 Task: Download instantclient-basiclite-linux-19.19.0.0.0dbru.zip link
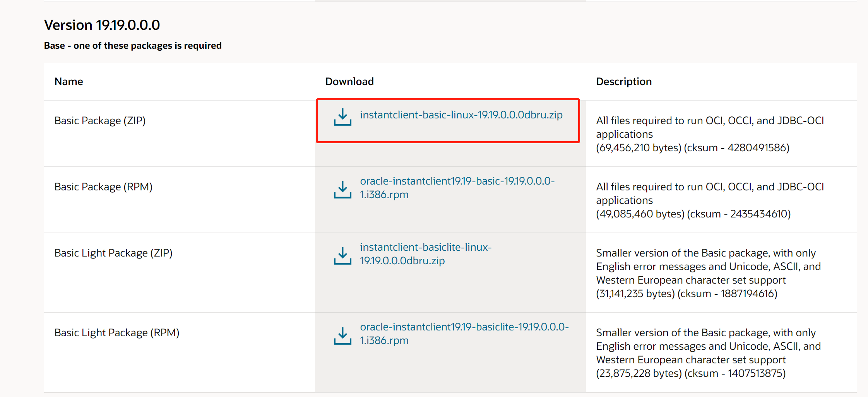[x=426, y=254]
